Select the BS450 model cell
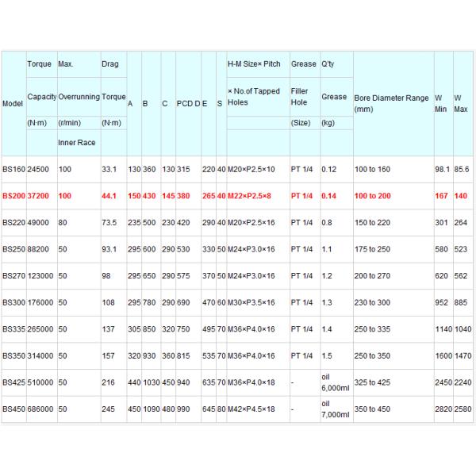Viewport: 476px width, 476px height. click(14, 409)
